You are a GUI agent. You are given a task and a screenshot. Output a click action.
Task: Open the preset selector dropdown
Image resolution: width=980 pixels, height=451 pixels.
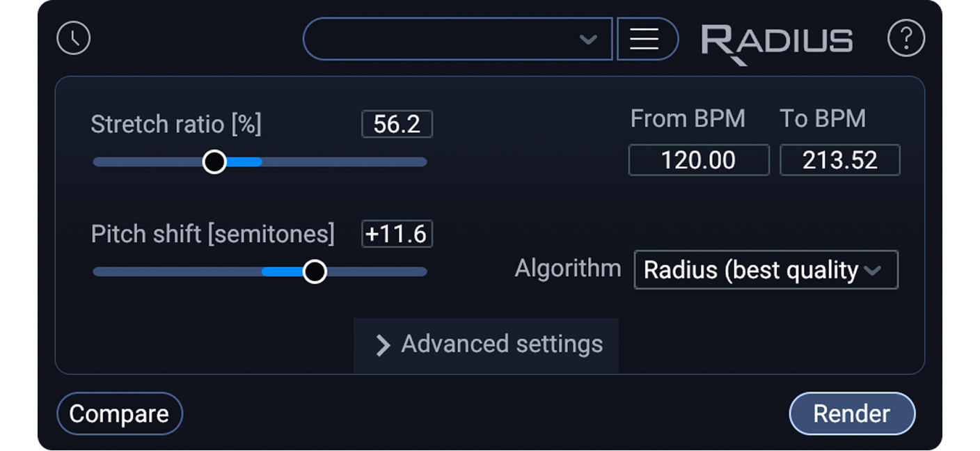pos(587,40)
